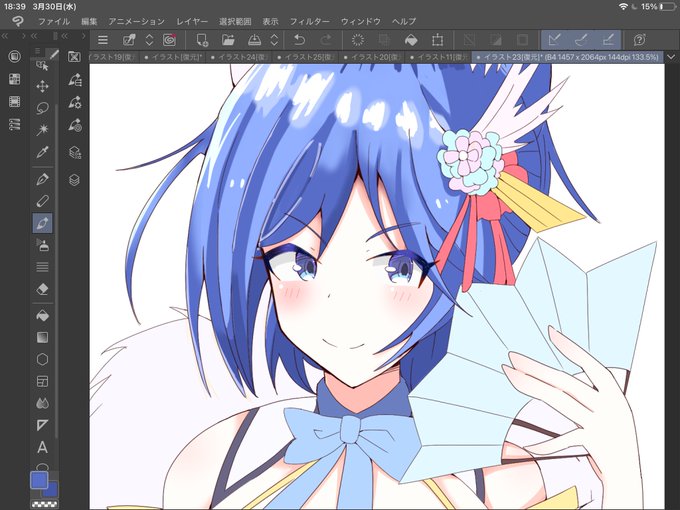
Task: Click the scale/rotate transform icon
Action: coord(438,40)
